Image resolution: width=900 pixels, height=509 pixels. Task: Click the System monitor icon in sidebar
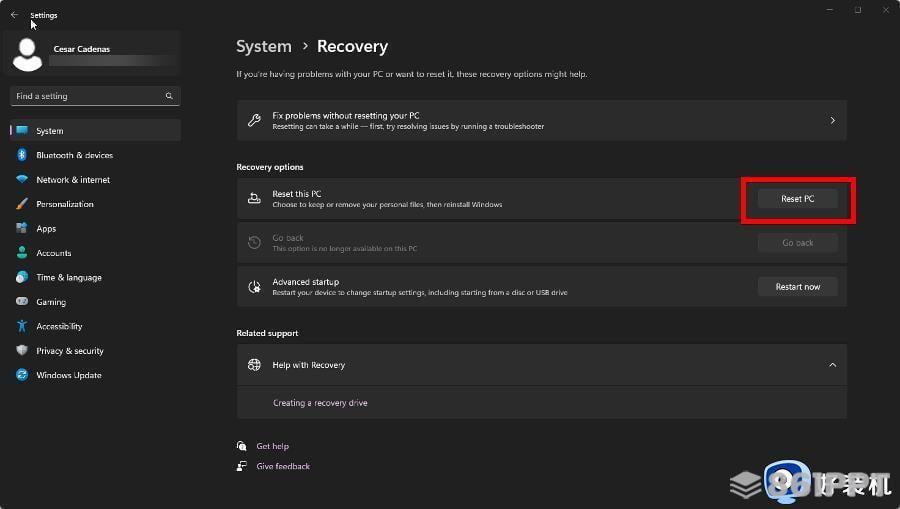coord(22,130)
